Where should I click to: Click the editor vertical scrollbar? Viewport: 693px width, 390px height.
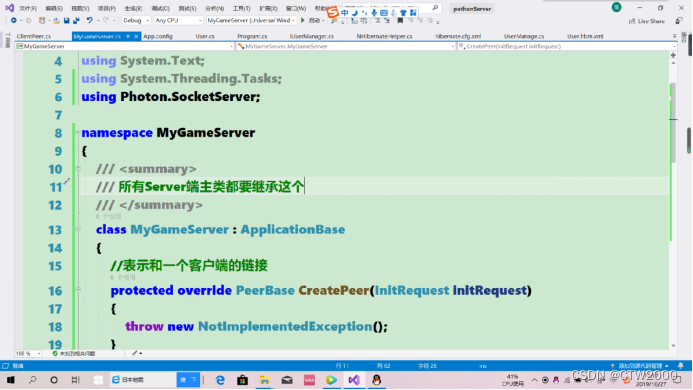[673, 122]
